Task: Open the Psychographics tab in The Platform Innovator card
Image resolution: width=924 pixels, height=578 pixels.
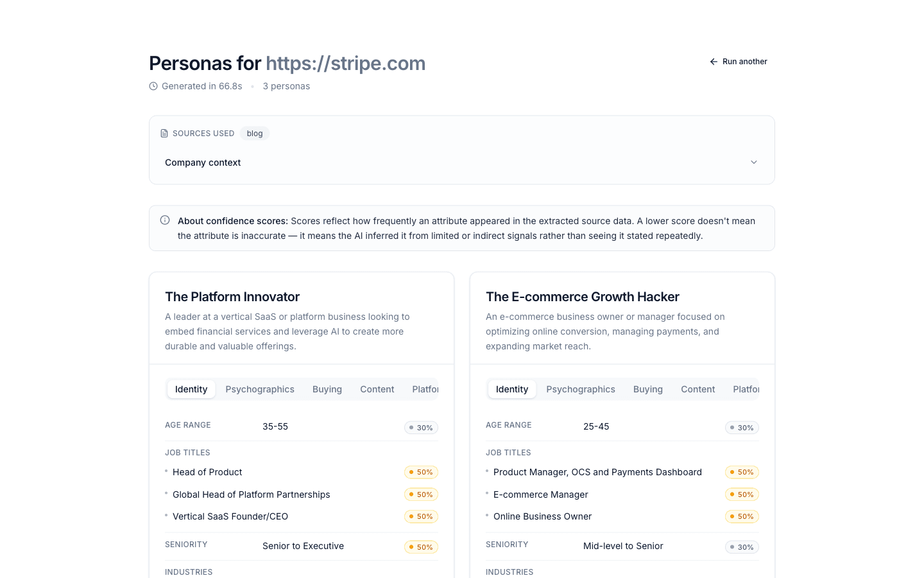Action: tap(260, 389)
